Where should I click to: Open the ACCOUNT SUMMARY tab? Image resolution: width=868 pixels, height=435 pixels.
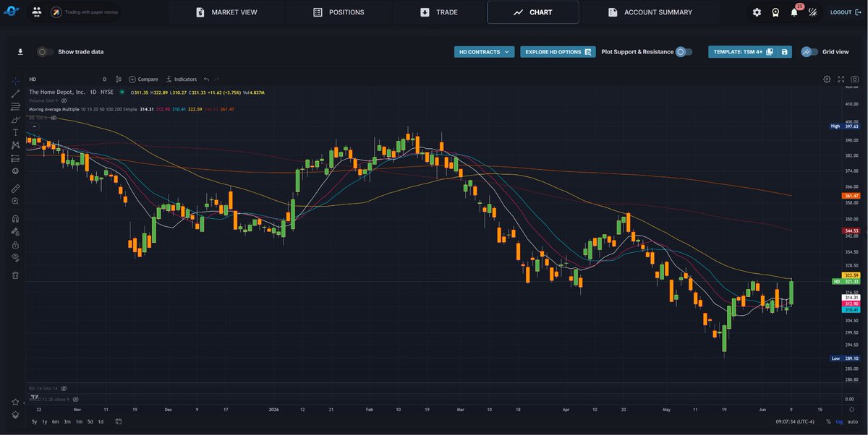(x=650, y=12)
